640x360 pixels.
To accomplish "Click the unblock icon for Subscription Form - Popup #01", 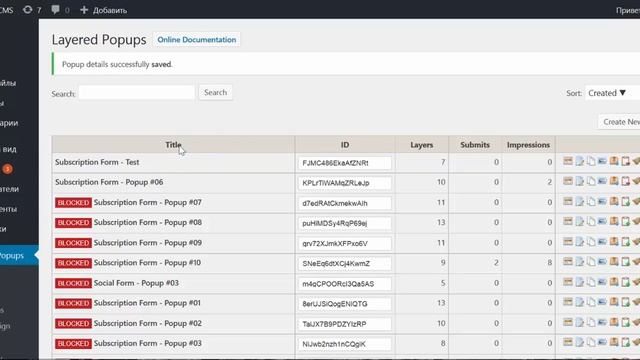I will tap(625, 302).
